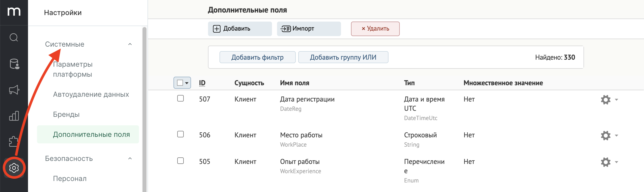The image size is (644, 192).
Task: Sort by the ID column header
Action: (x=202, y=83)
